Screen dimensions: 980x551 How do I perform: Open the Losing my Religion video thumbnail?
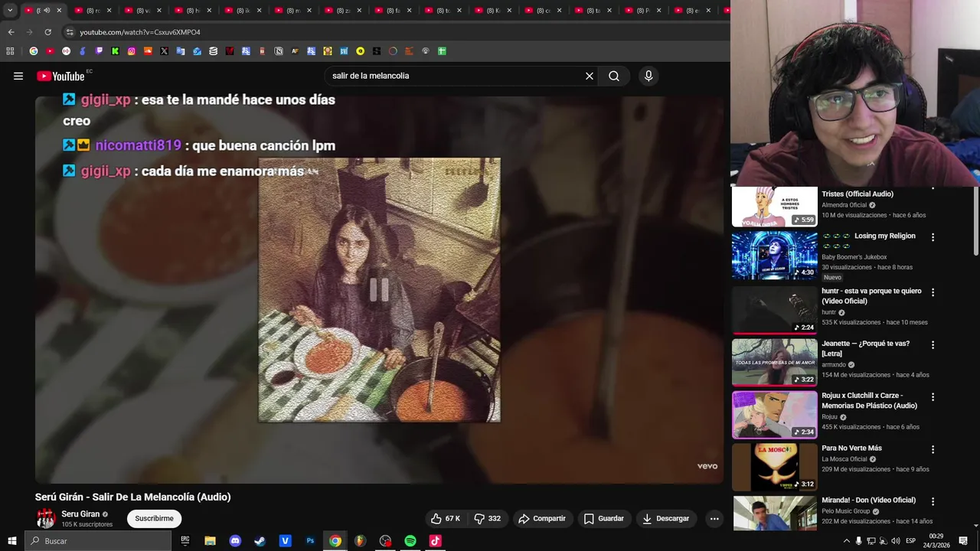click(x=774, y=256)
